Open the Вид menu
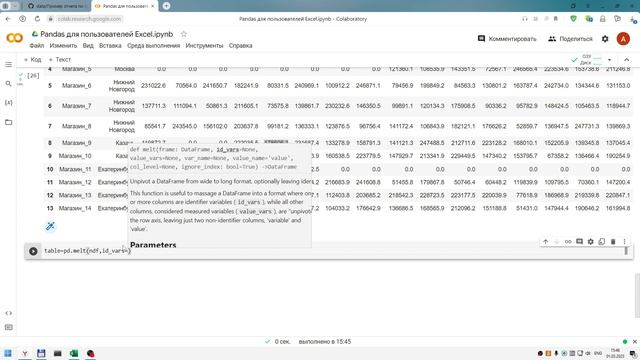 pyautogui.click(x=88, y=46)
